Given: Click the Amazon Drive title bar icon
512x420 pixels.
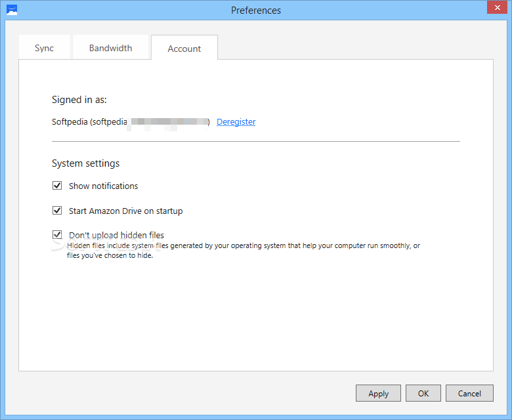Looking at the screenshot, I should (x=12, y=10).
